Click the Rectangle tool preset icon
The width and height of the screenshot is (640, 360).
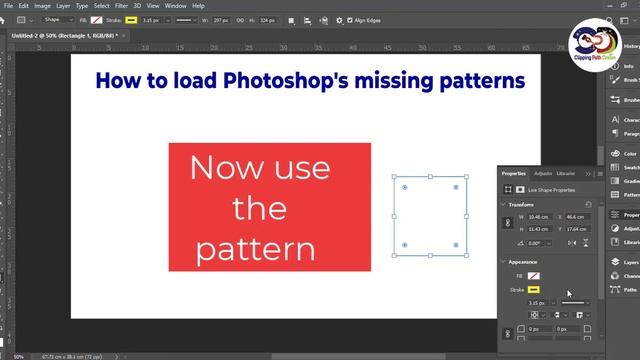coord(21,20)
